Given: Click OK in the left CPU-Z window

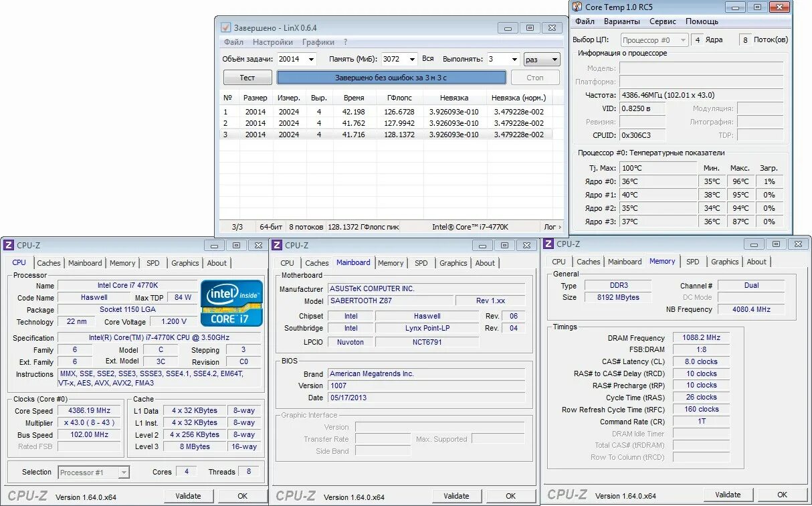Looking at the screenshot, I should pos(242,496).
